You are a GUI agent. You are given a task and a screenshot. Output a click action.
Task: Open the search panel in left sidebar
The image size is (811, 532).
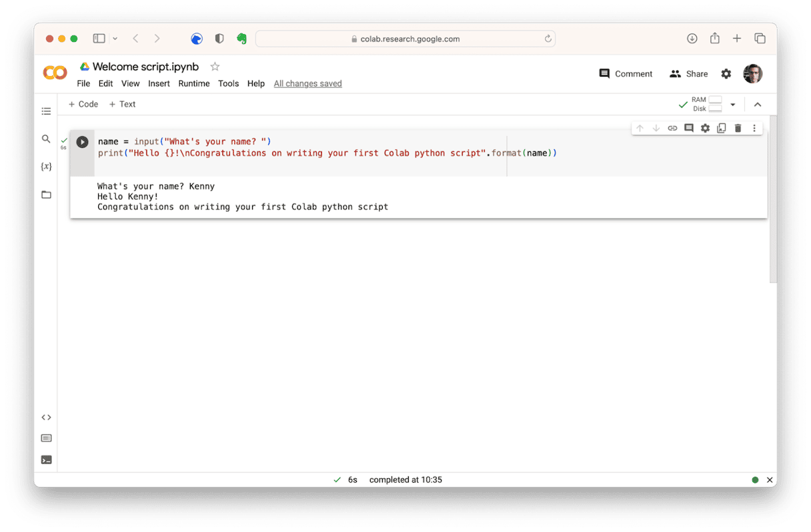tap(46, 139)
